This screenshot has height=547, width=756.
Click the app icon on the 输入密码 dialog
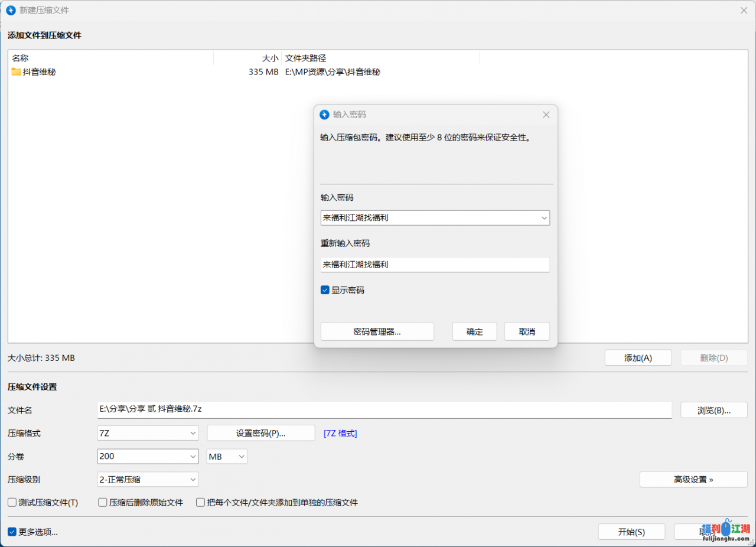[x=324, y=115]
